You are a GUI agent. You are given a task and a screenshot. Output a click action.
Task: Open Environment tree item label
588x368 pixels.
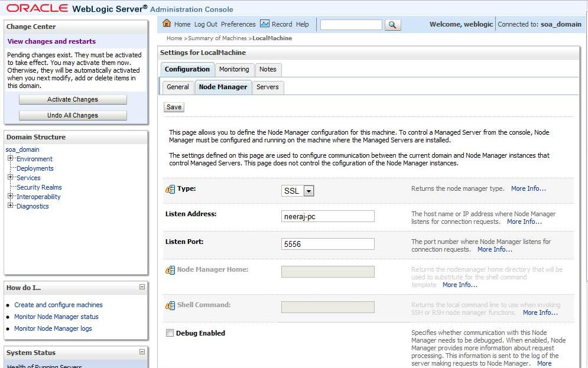pyautogui.click(x=34, y=159)
